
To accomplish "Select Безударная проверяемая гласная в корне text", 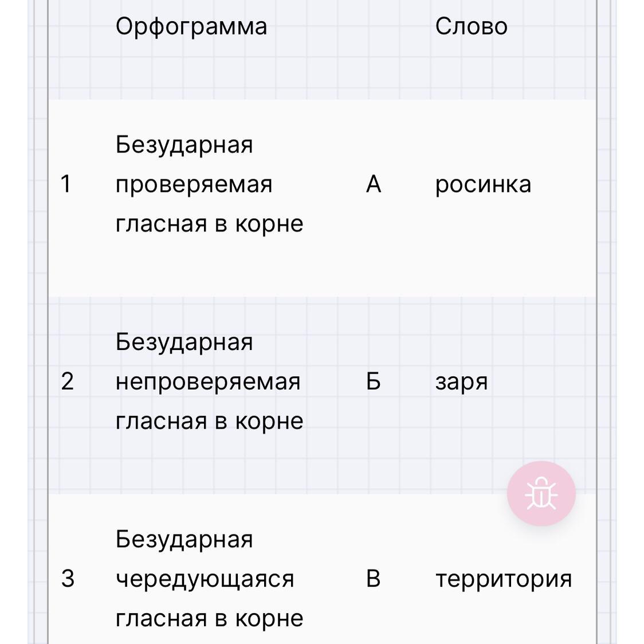I will pos(210,184).
